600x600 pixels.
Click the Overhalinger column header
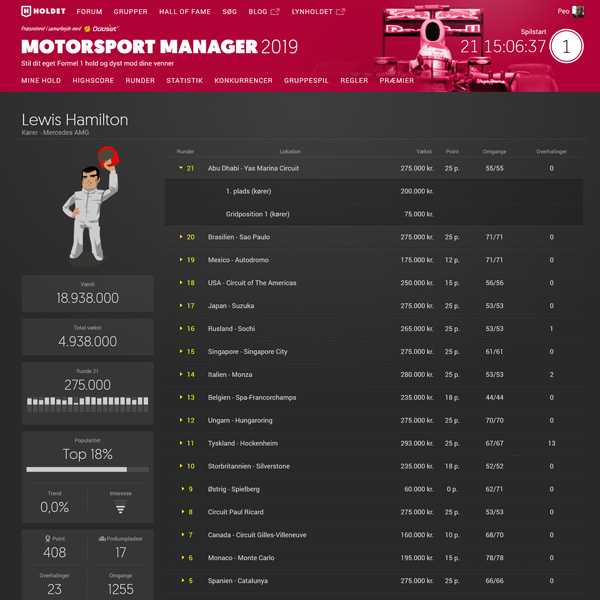point(551,152)
